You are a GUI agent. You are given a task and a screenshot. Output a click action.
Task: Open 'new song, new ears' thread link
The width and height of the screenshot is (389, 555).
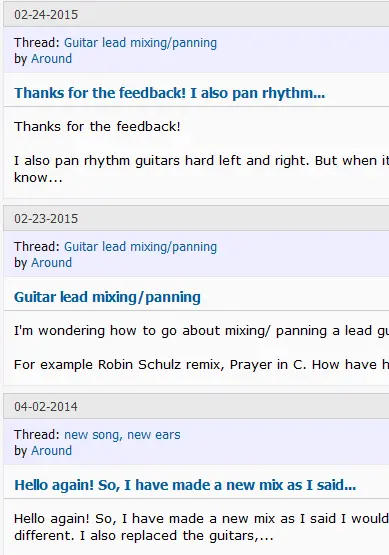point(122,435)
